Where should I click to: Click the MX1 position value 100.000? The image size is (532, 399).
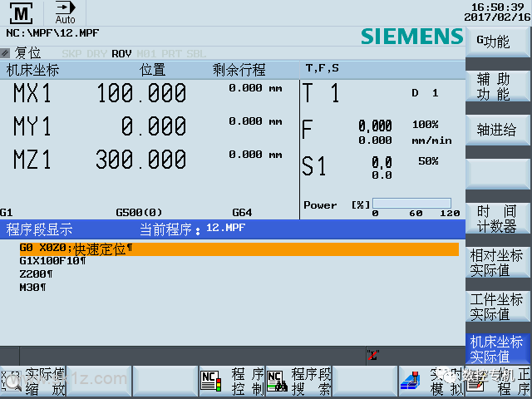(x=141, y=92)
